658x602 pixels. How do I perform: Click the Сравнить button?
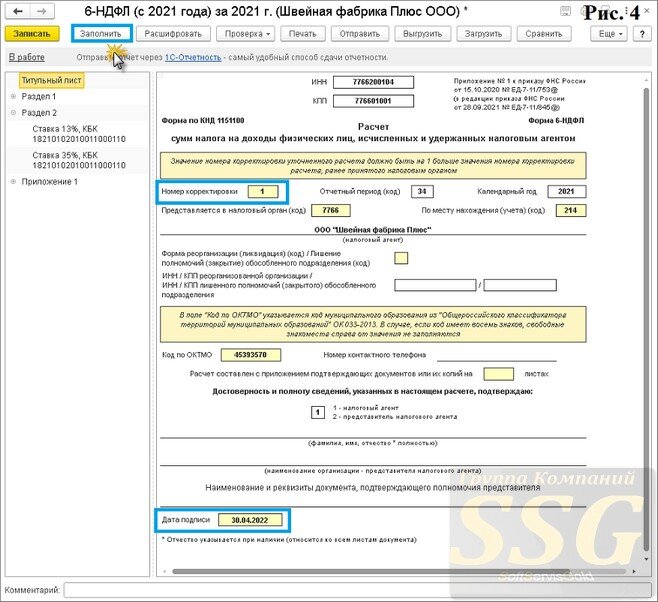coord(544,34)
